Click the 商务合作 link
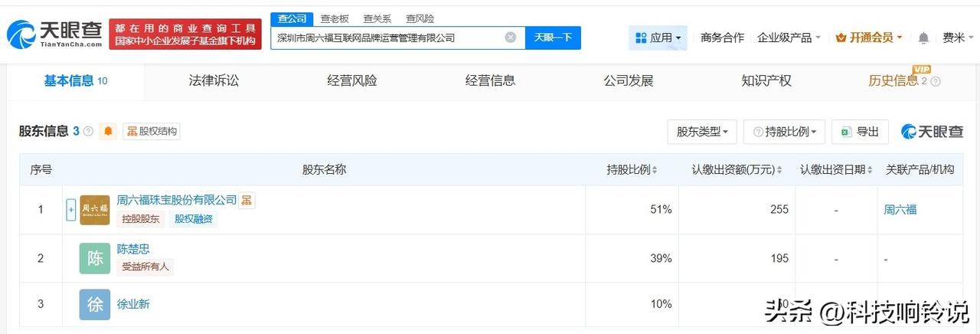This screenshot has width=980, height=334. click(x=722, y=38)
